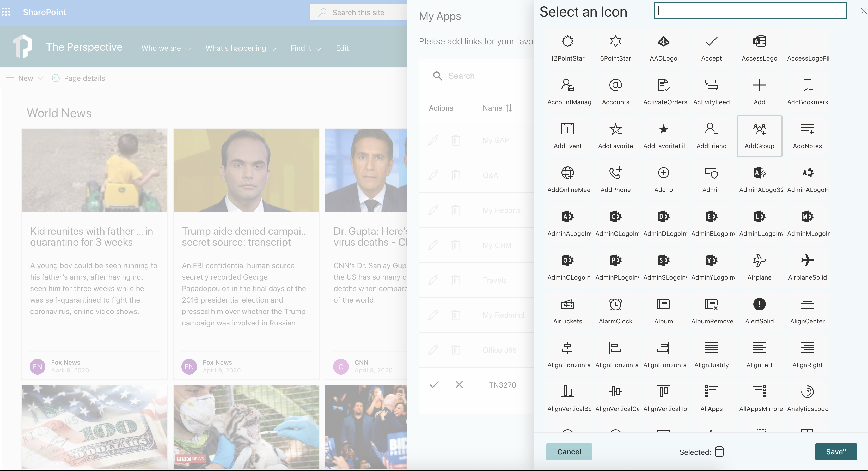
Task: Expand the What's happening menu
Action: (x=241, y=48)
